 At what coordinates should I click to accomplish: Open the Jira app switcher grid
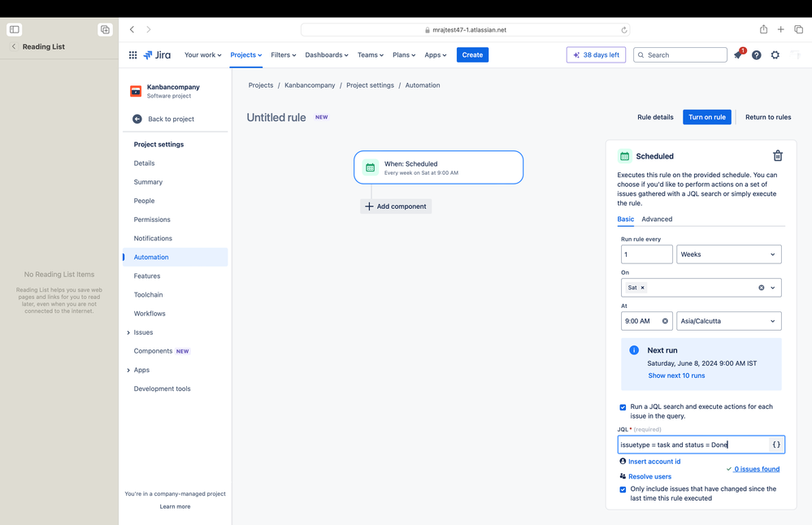click(133, 55)
